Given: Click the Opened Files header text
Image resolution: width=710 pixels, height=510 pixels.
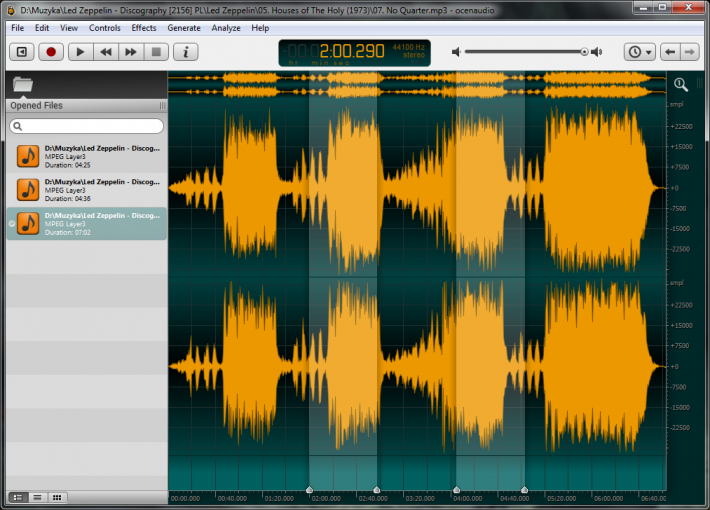Looking at the screenshot, I should (36, 106).
